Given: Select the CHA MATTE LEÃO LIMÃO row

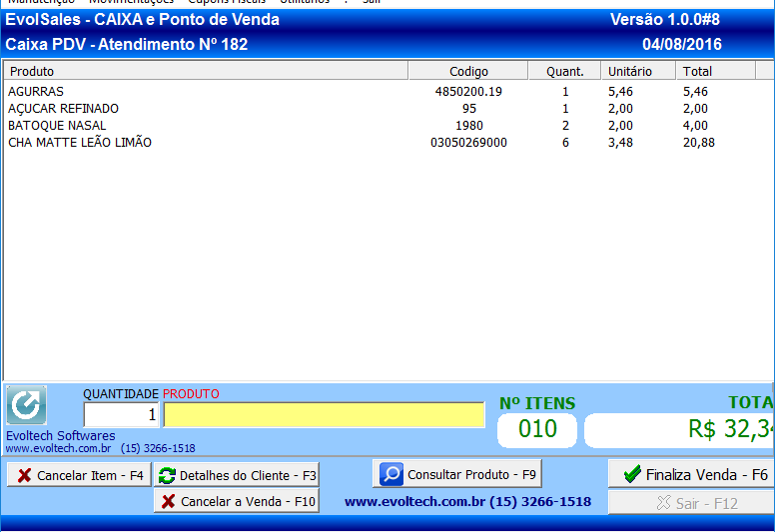Looking at the screenshot, I should (x=387, y=143).
